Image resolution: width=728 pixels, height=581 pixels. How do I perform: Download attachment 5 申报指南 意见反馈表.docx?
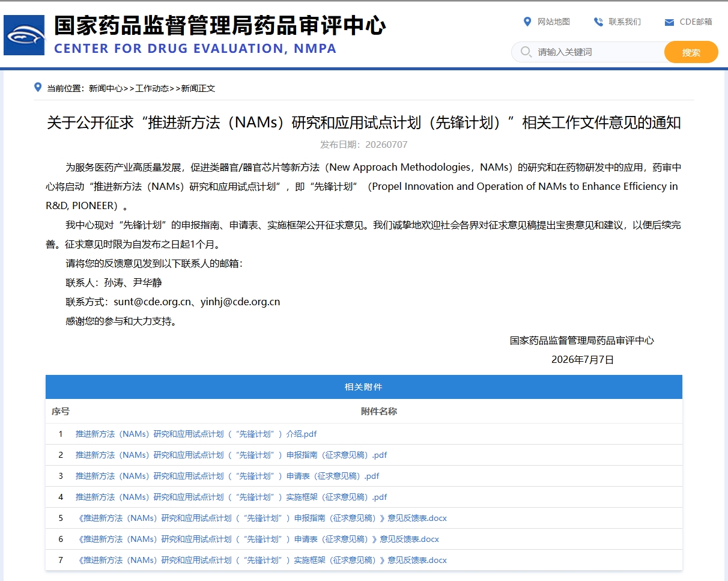pos(261,518)
